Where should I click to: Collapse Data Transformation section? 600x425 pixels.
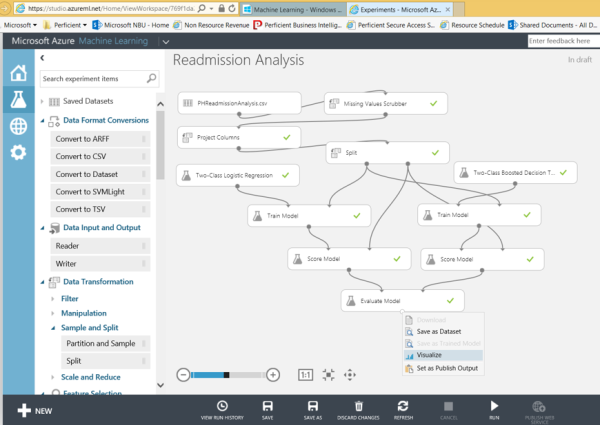tap(42, 282)
